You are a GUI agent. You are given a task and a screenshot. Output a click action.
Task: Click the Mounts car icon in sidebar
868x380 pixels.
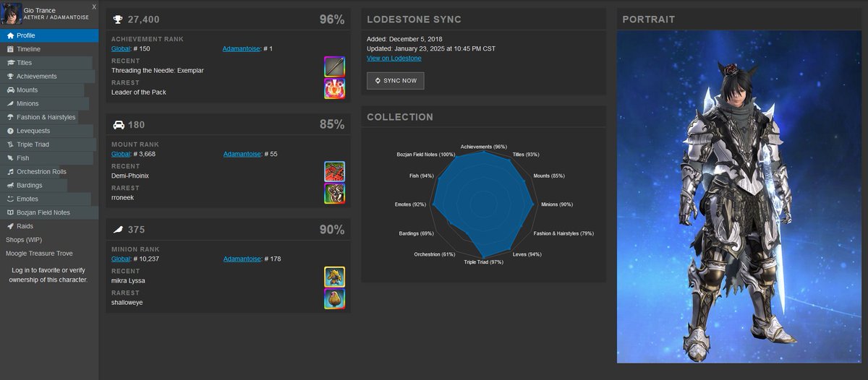[10, 90]
